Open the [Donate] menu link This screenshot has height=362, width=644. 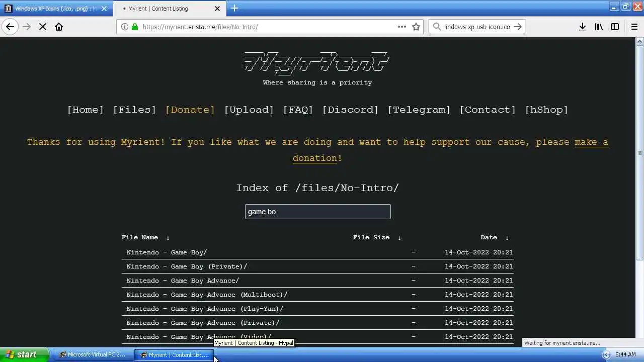point(190,110)
